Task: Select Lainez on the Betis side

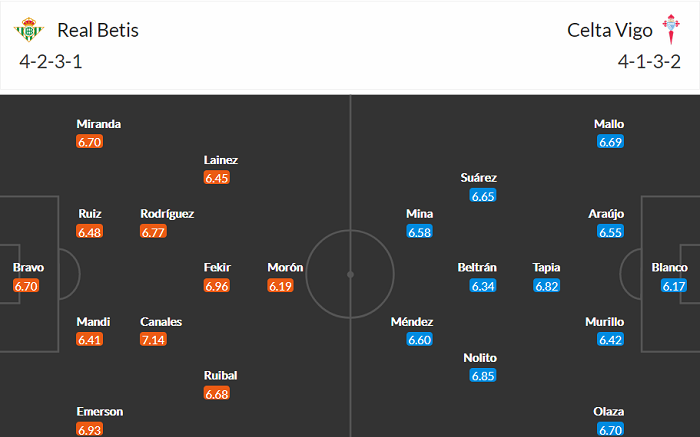Action: point(220,159)
